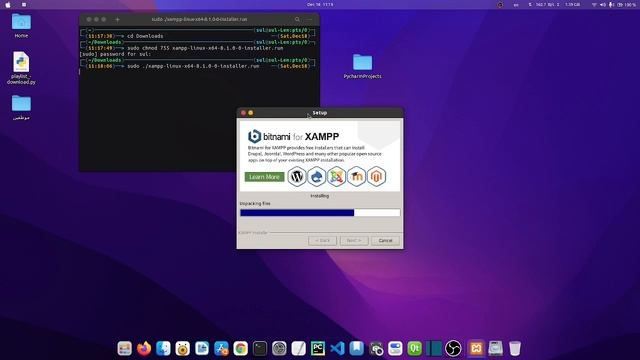Open the volume indicator in top bar
The image size is (640, 360).
pyautogui.click(x=602, y=4)
